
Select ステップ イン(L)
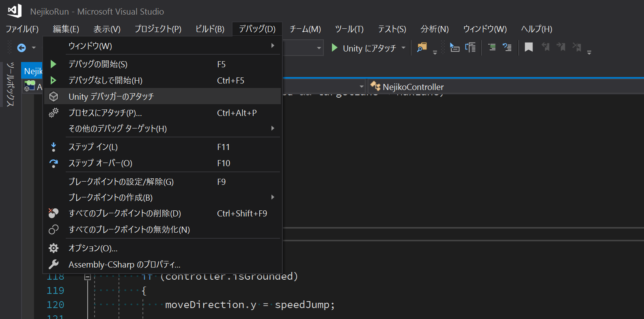click(x=162, y=147)
